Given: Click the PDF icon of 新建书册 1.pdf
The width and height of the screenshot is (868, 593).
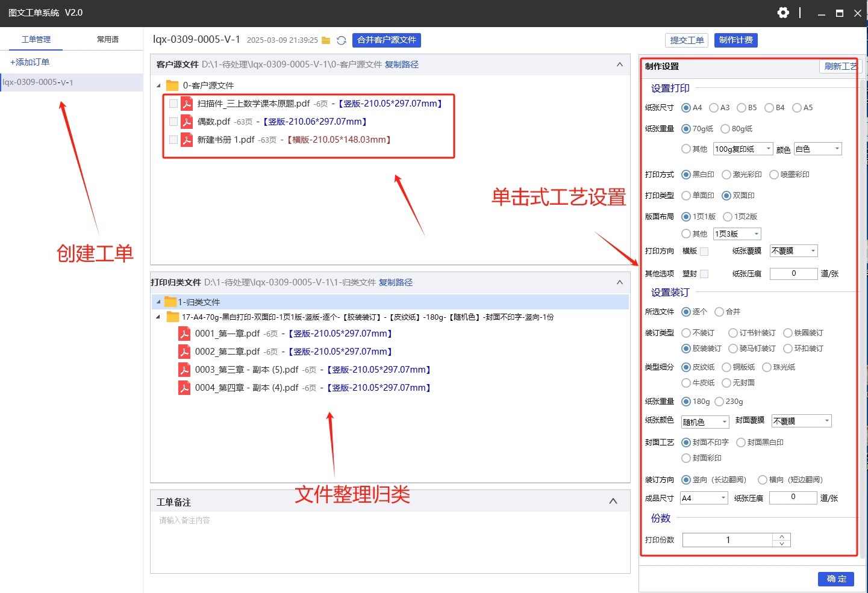Looking at the screenshot, I should (187, 140).
